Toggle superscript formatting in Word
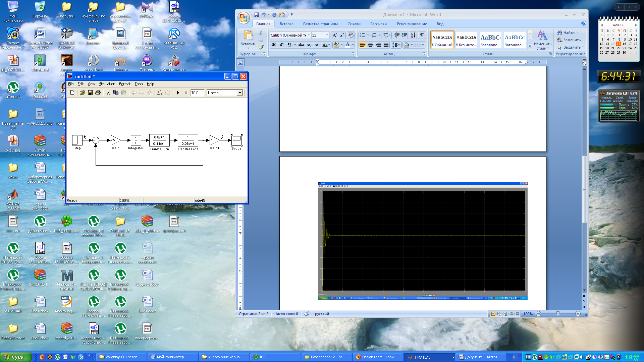The height and width of the screenshot is (362, 644). (x=317, y=45)
